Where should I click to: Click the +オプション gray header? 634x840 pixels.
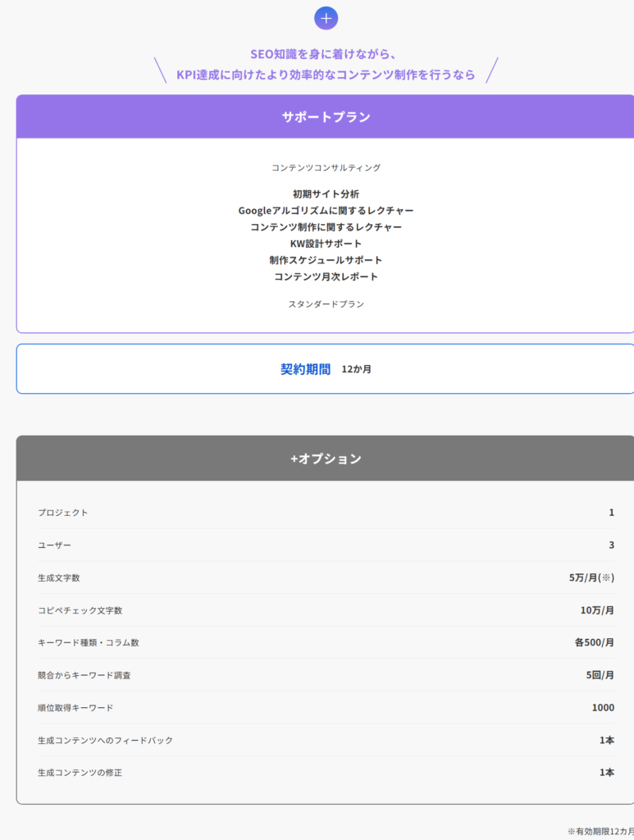click(325, 459)
